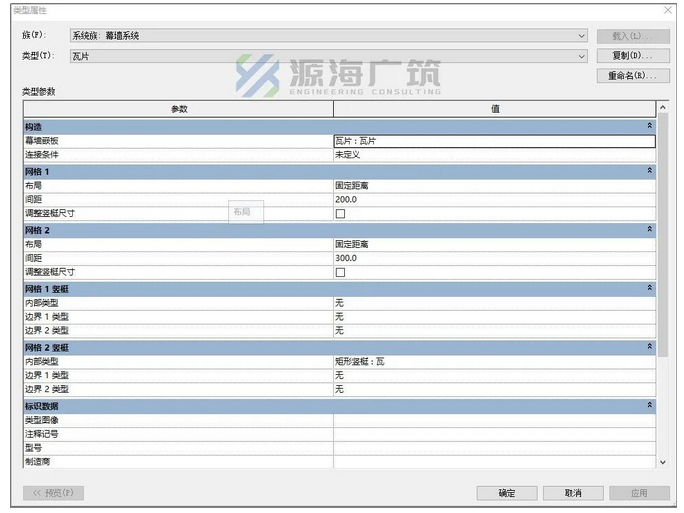684x513 pixels.
Task: Click the scrollbar up arrow
Action: pos(663,107)
